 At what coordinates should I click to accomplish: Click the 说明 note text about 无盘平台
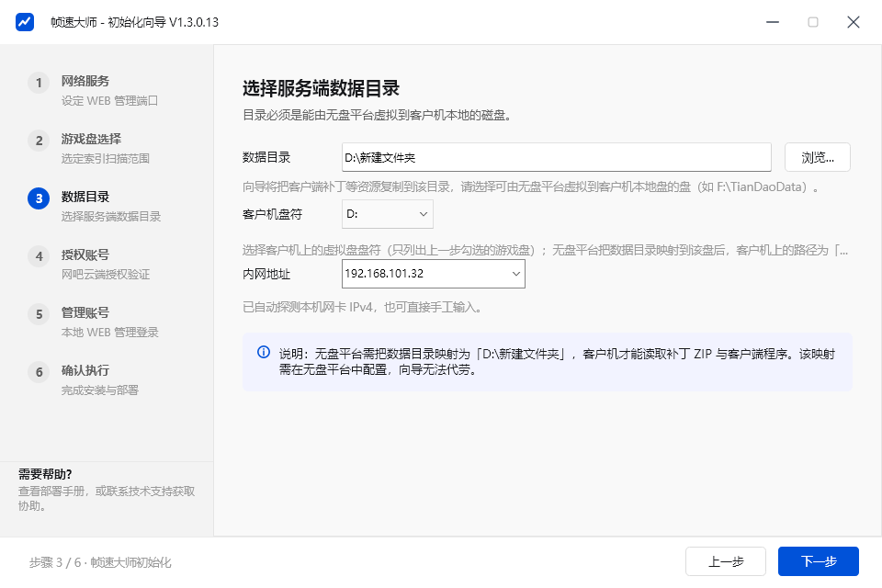557,361
